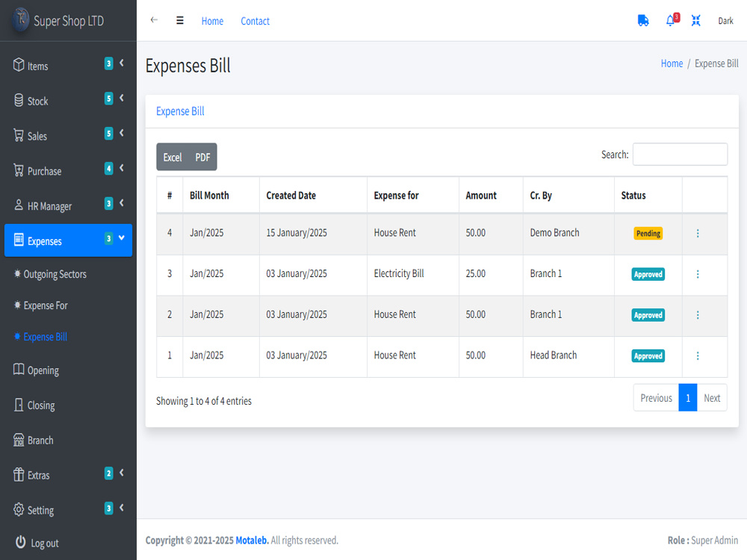
Task: Open the notifications bell icon
Action: [670, 20]
